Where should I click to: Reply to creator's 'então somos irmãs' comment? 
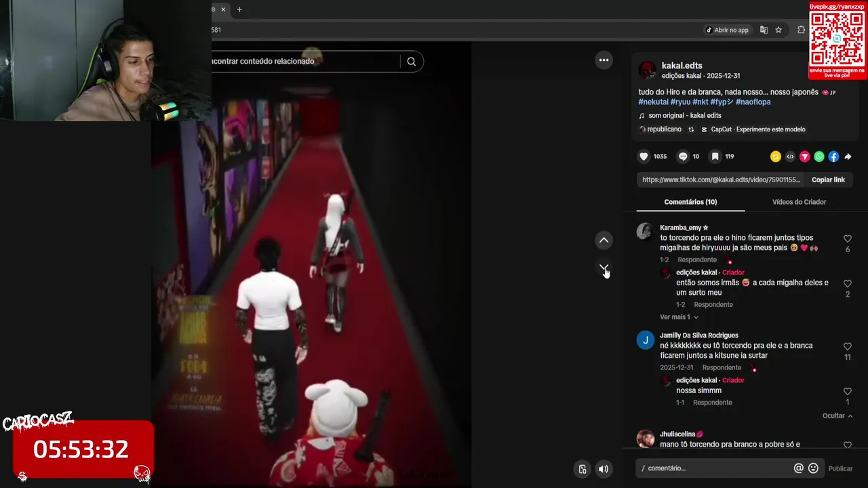point(713,304)
